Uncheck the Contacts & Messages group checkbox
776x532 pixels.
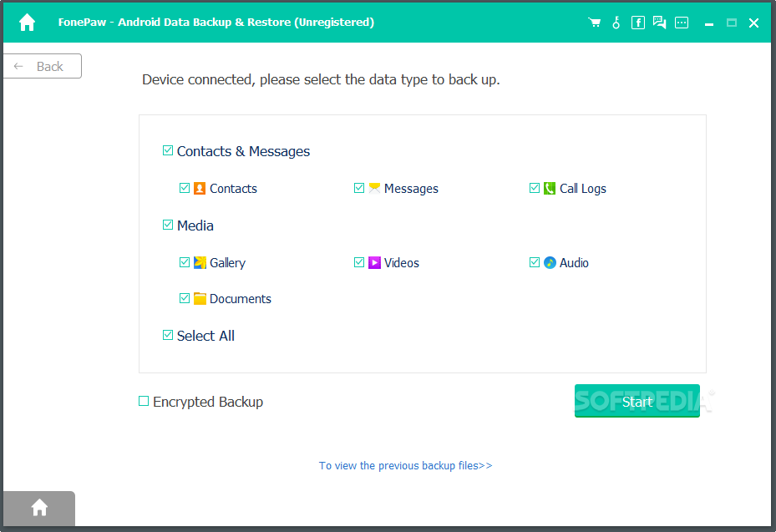click(168, 150)
